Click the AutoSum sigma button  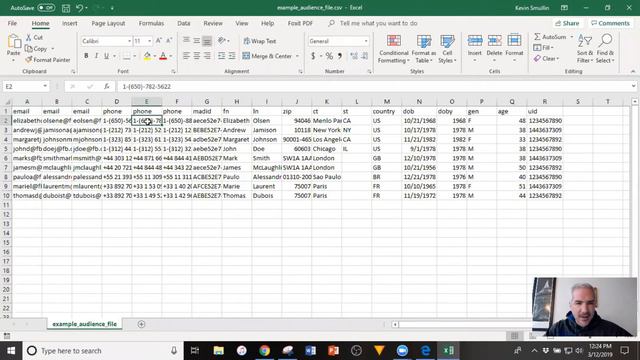coord(550,37)
